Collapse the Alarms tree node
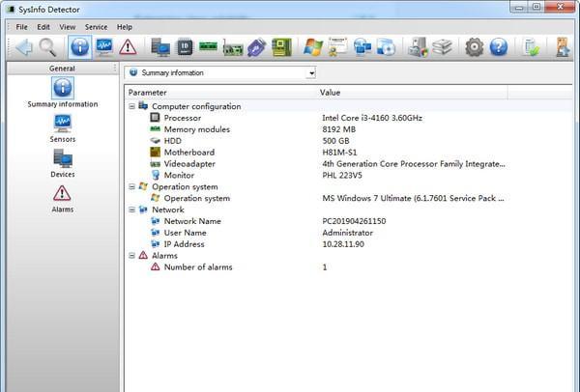The height and width of the screenshot is (392, 580). click(x=131, y=255)
